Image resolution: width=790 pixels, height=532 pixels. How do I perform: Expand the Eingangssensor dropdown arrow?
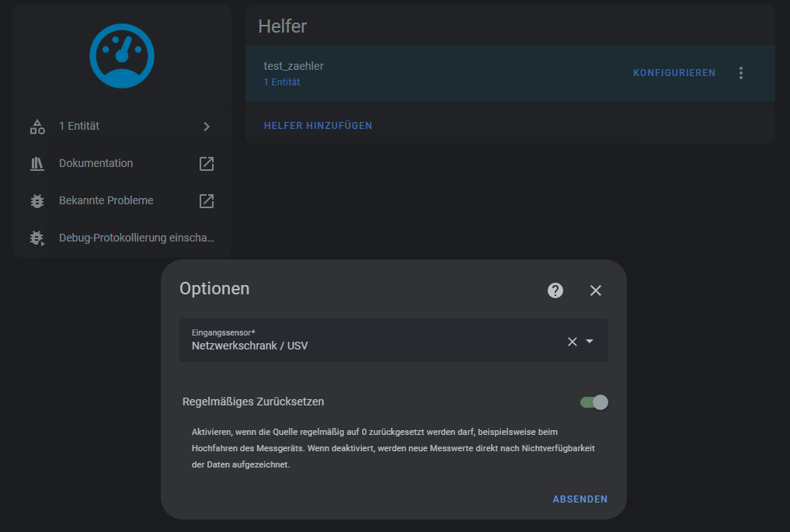[x=590, y=342]
